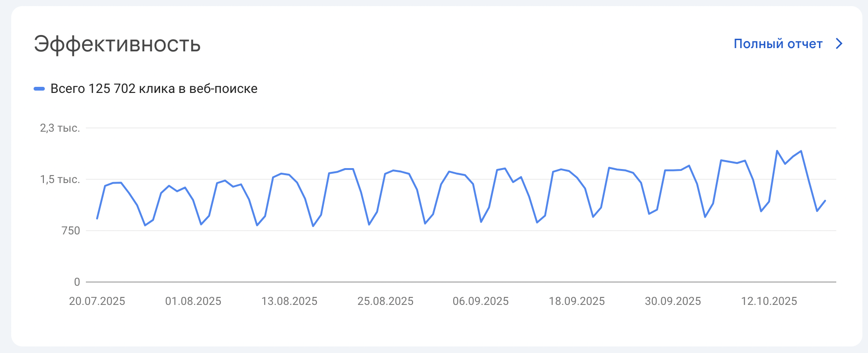Open the Полный отчет link
Screen dimensions: 868x353
[x=777, y=44]
